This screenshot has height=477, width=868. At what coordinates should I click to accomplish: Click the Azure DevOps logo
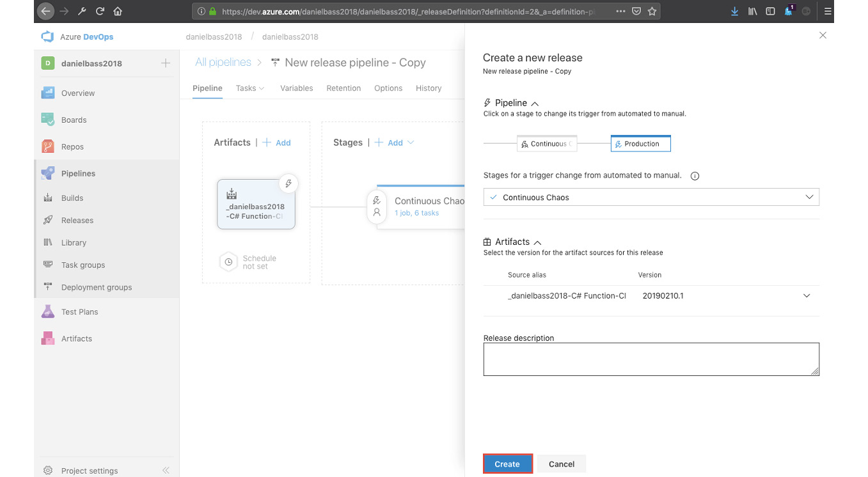click(x=47, y=37)
